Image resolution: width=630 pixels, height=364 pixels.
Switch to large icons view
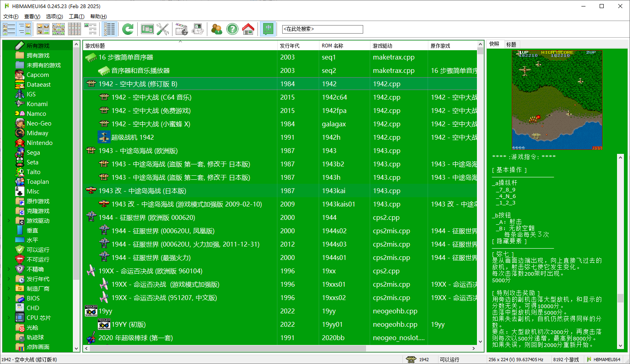(x=43, y=29)
